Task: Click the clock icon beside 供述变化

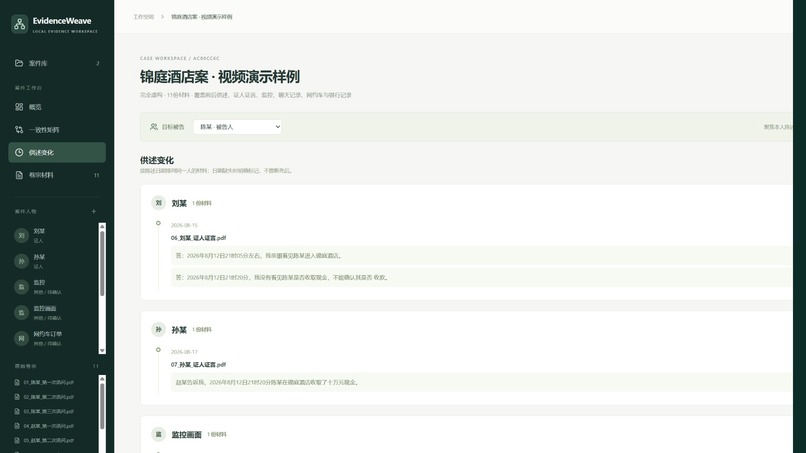Action: 19,152
